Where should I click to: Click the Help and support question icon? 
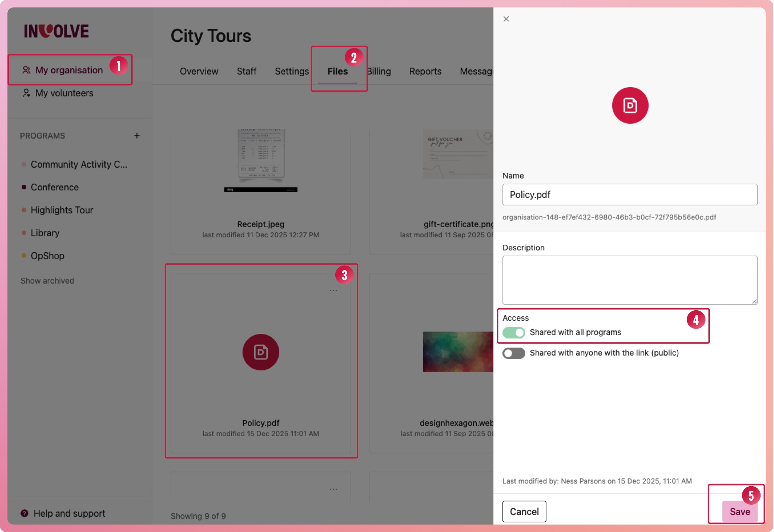[x=25, y=513]
